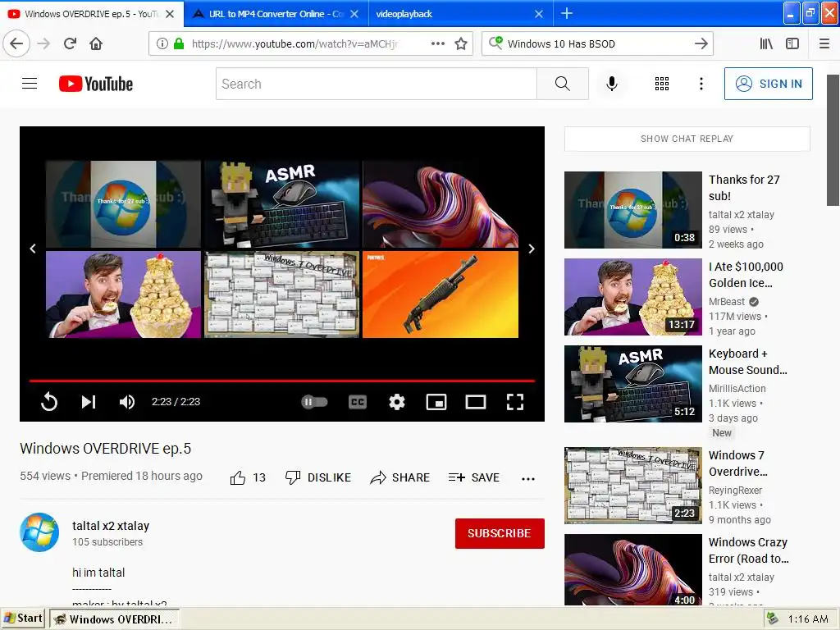Open 'Windows 7 Overdrive...' sidebar video title
The height and width of the screenshot is (630, 840).
click(738, 463)
